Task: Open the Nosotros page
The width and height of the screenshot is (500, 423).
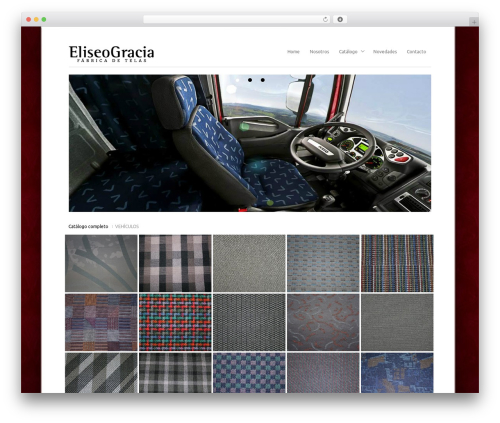Action: click(x=319, y=52)
